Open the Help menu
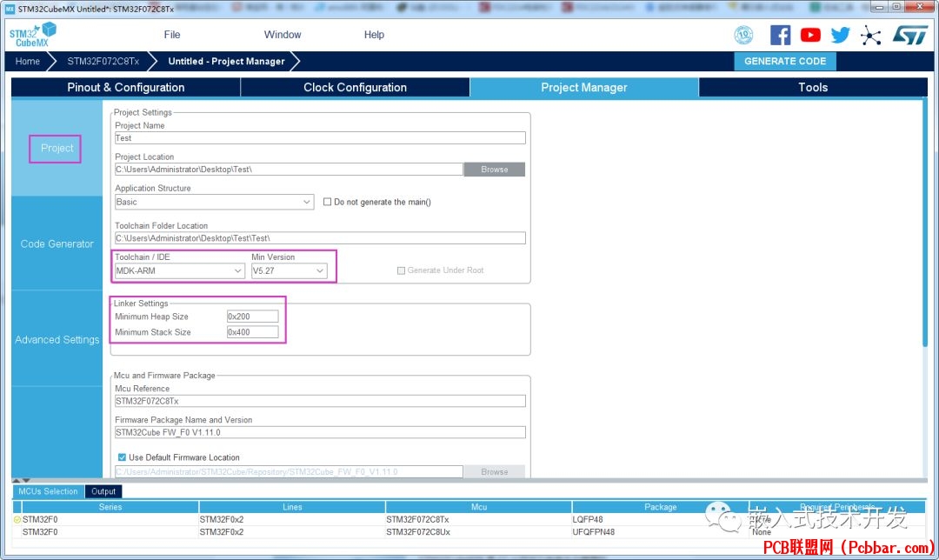 tap(374, 35)
